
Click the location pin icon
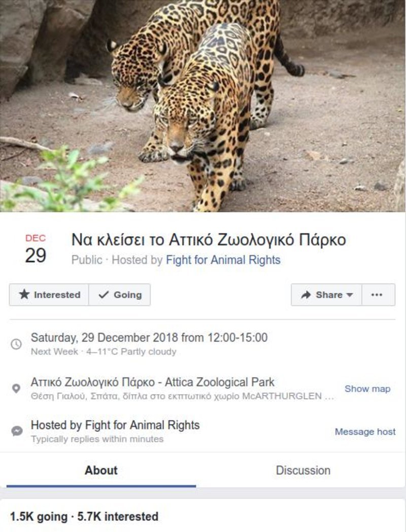[x=16, y=388]
